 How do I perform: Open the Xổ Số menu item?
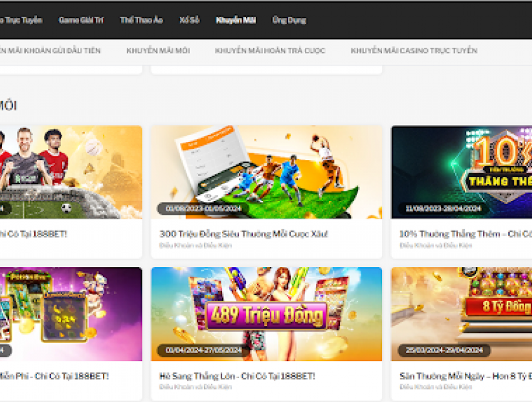tap(189, 20)
